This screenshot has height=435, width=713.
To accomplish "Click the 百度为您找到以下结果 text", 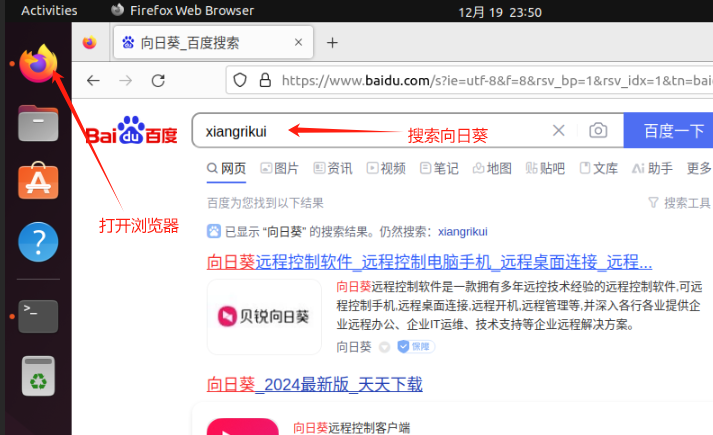I will click(265, 203).
